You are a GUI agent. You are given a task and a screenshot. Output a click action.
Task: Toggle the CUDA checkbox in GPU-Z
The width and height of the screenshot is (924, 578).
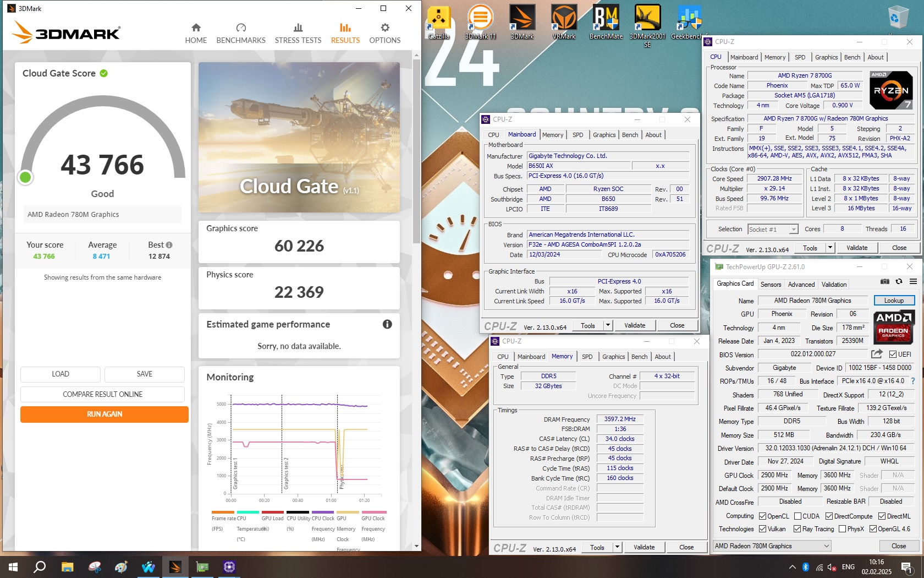(x=798, y=516)
